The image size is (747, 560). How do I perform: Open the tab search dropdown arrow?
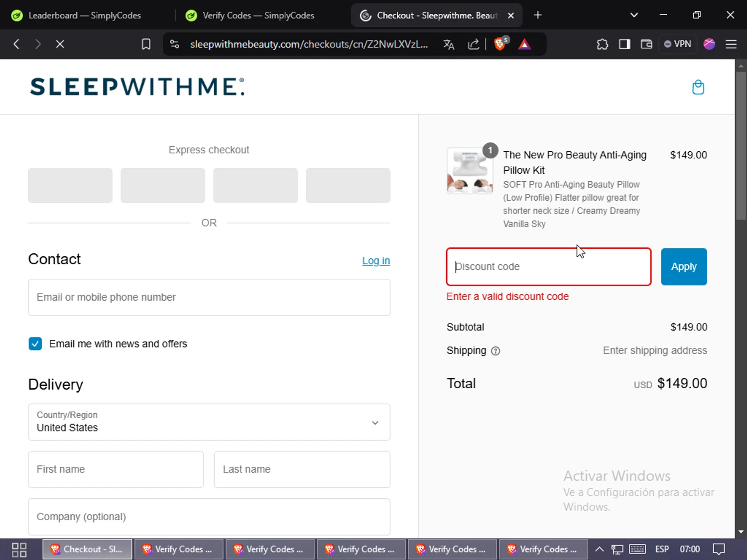coord(634,15)
